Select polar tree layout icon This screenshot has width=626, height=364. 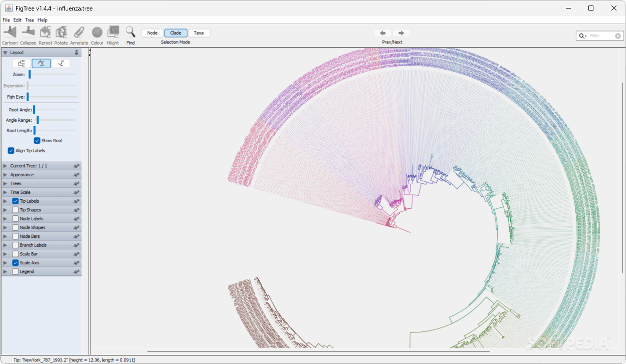[41, 63]
